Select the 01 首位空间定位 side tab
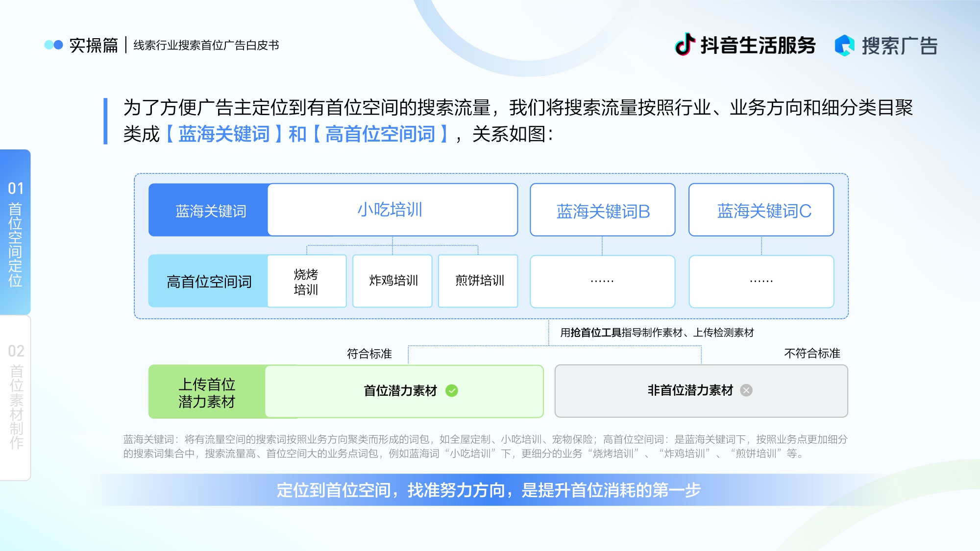 (x=15, y=232)
